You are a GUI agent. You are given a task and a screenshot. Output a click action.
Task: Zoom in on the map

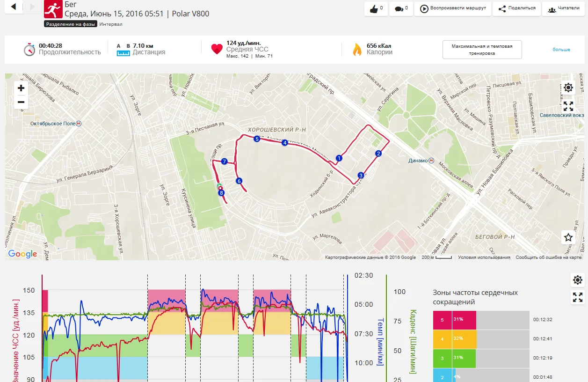tap(21, 88)
